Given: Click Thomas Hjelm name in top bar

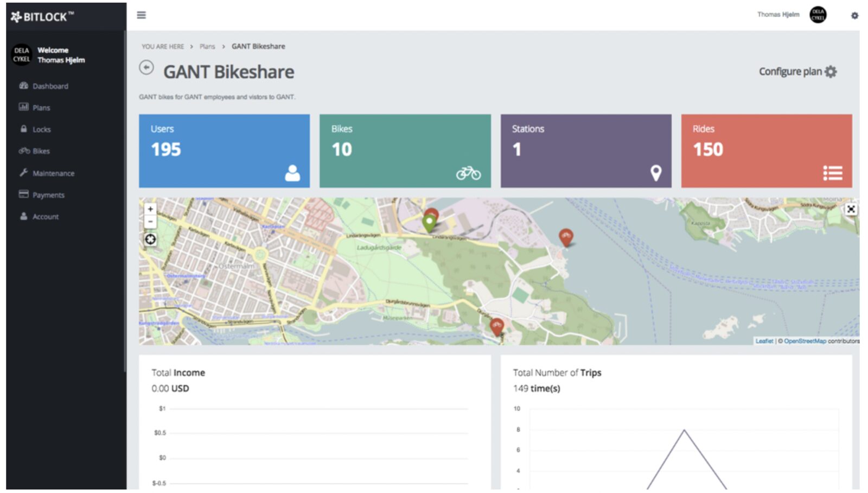Looking at the screenshot, I should 778,15.
